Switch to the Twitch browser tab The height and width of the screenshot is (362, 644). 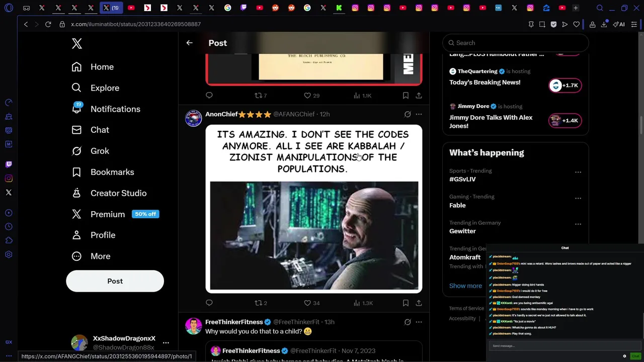click(244, 8)
